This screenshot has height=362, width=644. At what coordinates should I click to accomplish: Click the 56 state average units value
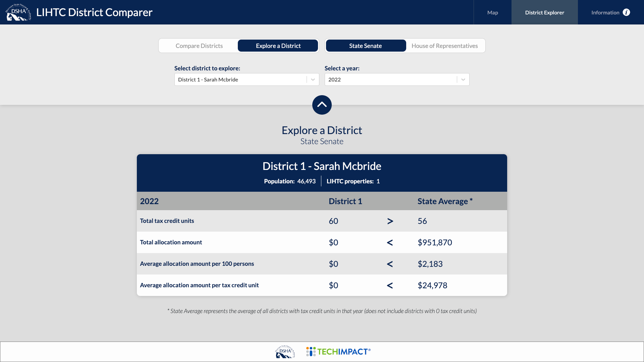422,221
